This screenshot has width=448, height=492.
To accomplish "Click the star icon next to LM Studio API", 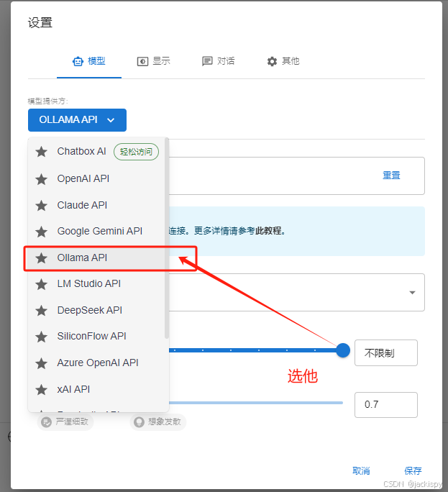I will pos(41,285).
